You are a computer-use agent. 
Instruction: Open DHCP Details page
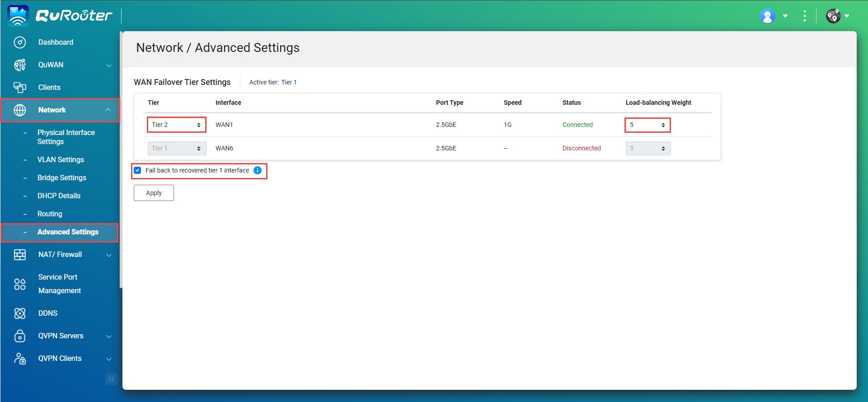pyautogui.click(x=59, y=196)
